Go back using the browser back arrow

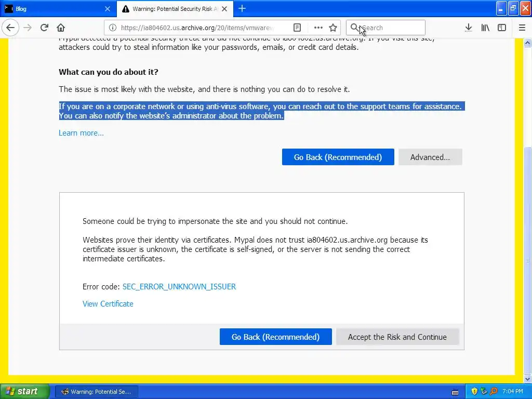click(x=10, y=28)
